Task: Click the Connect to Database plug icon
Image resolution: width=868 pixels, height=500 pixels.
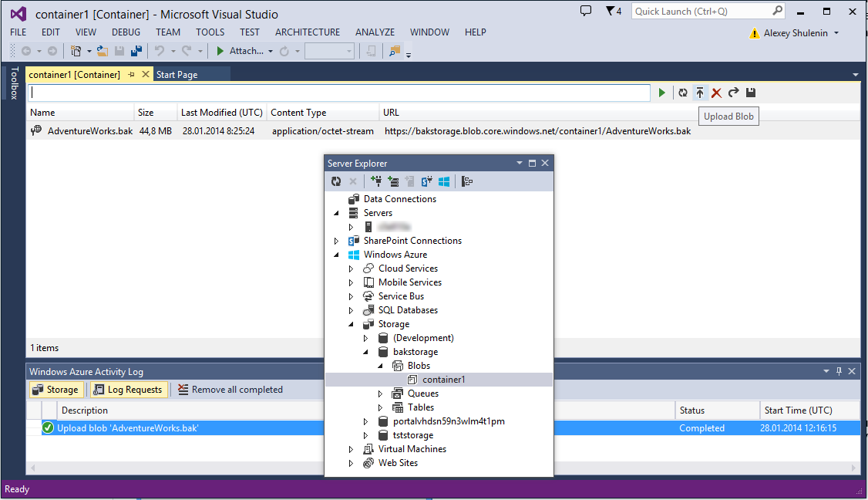Action: click(x=376, y=181)
